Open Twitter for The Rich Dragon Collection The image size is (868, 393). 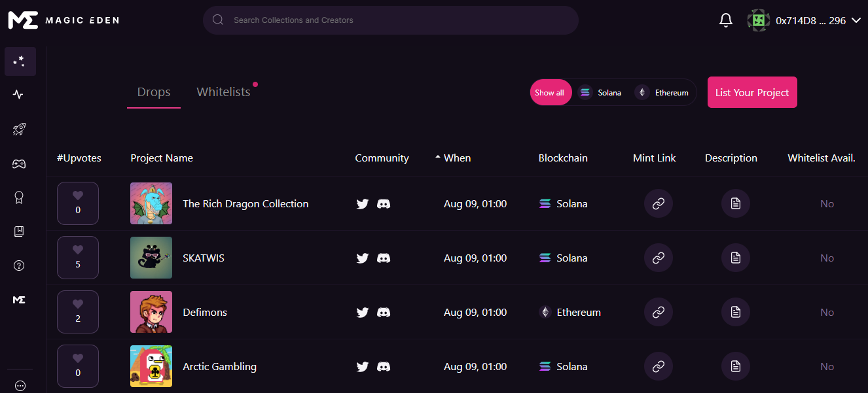pos(363,204)
